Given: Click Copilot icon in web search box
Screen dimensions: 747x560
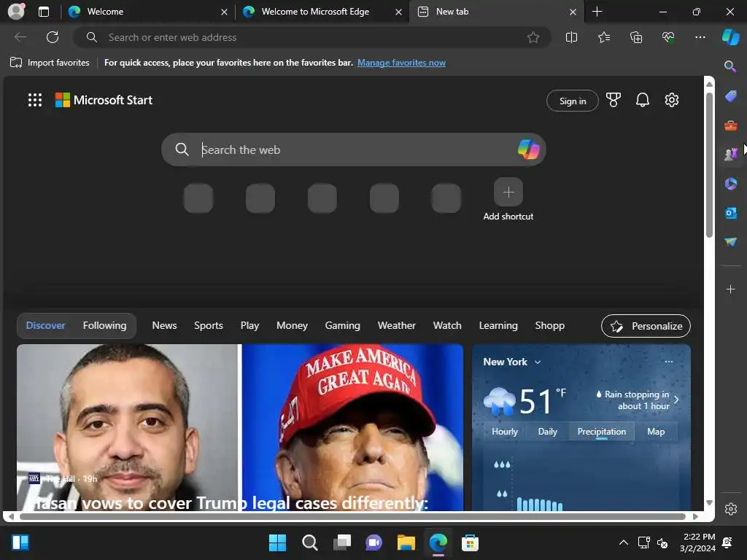Looking at the screenshot, I should (528, 149).
